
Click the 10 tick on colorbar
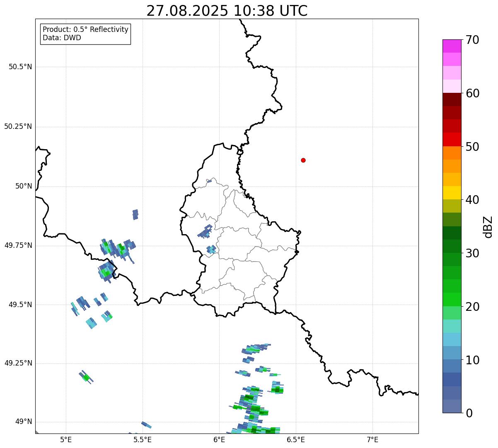[x=472, y=360]
